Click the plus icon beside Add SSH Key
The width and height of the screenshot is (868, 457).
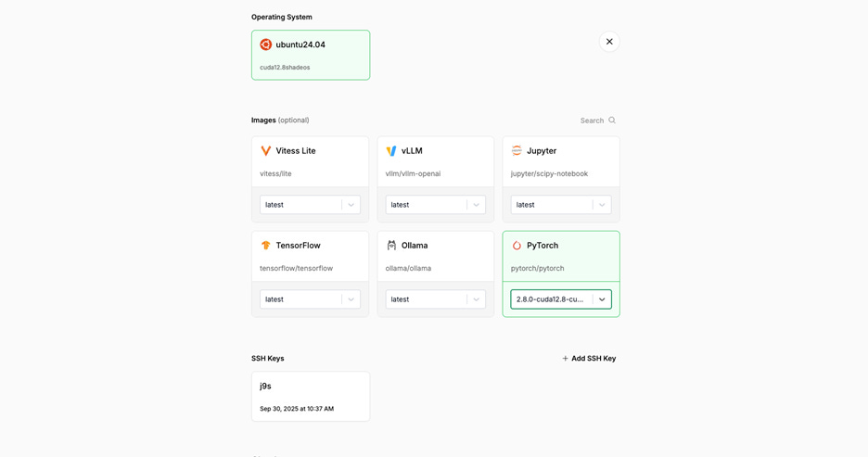(565, 359)
